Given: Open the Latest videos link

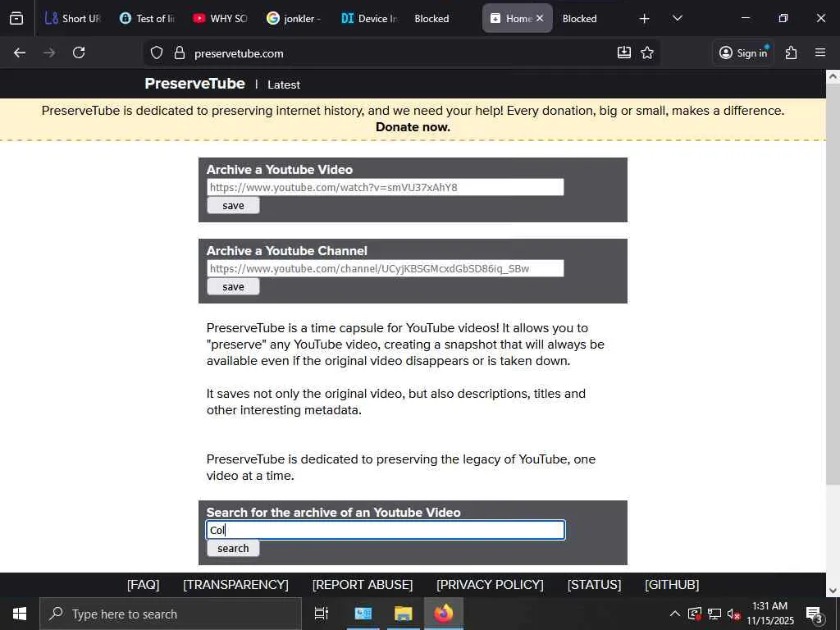Looking at the screenshot, I should pos(284,84).
